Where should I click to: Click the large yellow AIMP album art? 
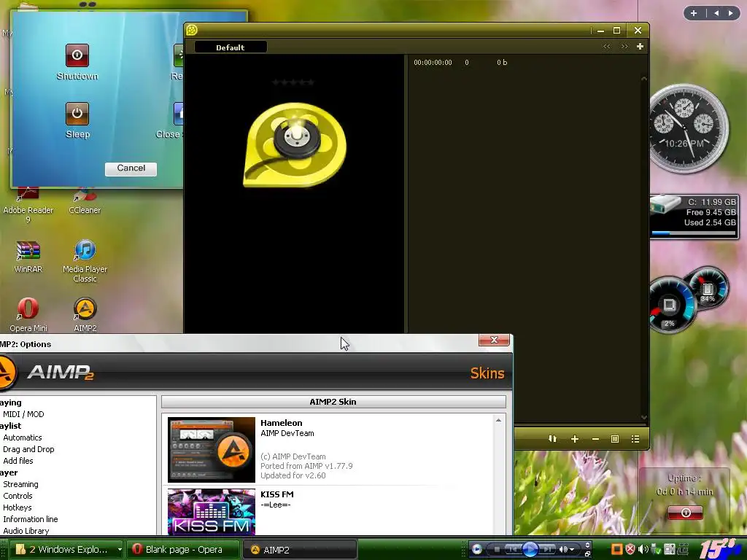(x=295, y=145)
